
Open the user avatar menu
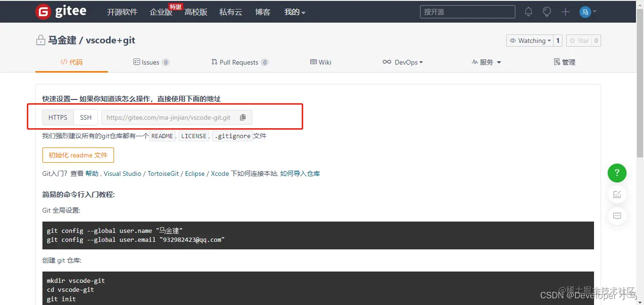coord(588,12)
